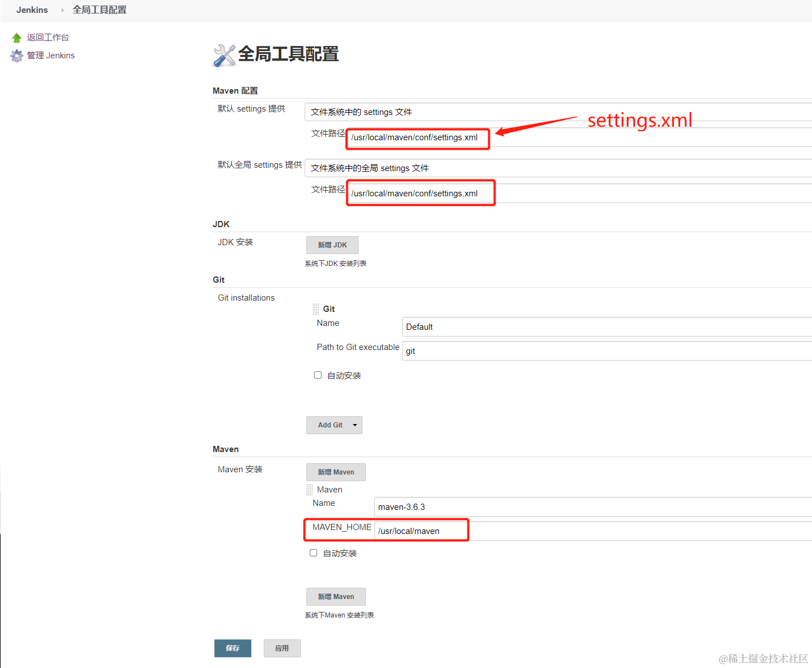Viewport: 812px width, 668px height.
Task: Click the Git Name field containing Default
Action: point(607,327)
